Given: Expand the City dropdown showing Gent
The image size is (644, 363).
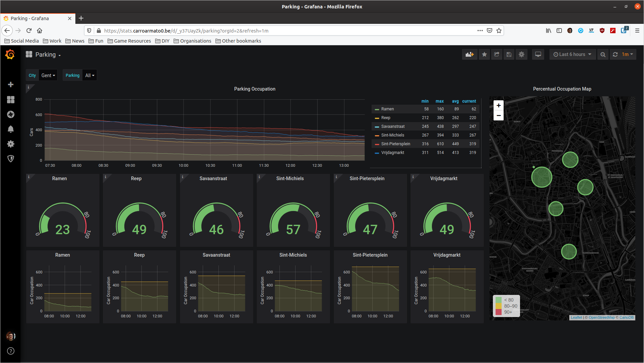Looking at the screenshot, I should (48, 75).
